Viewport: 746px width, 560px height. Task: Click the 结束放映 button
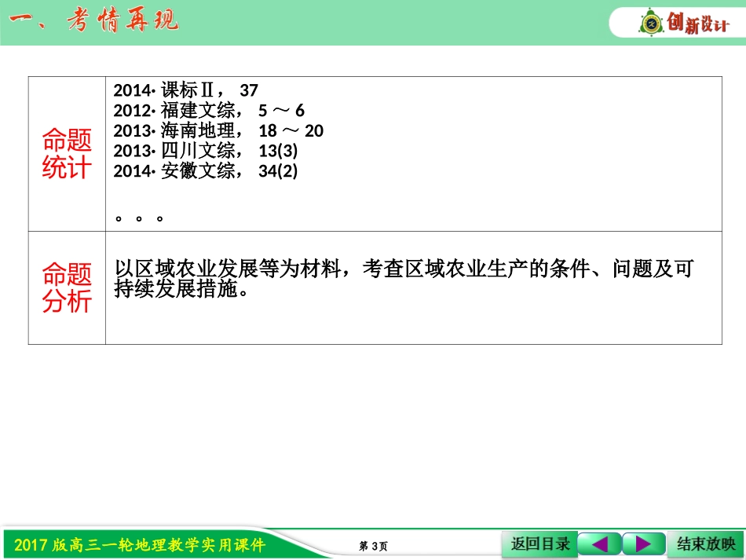[x=706, y=544]
